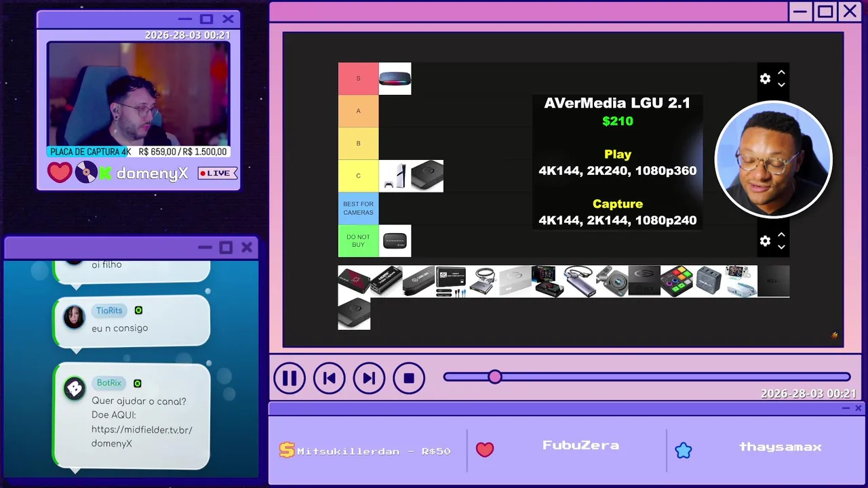Select the red-and-black capture card in unranked pool
The image size is (868, 488).
(x=354, y=281)
